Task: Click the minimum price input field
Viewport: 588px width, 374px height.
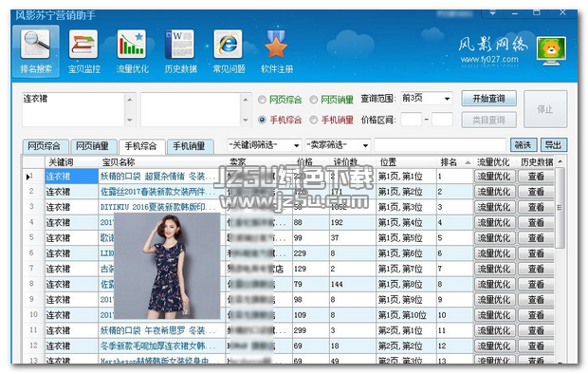Action: point(412,120)
